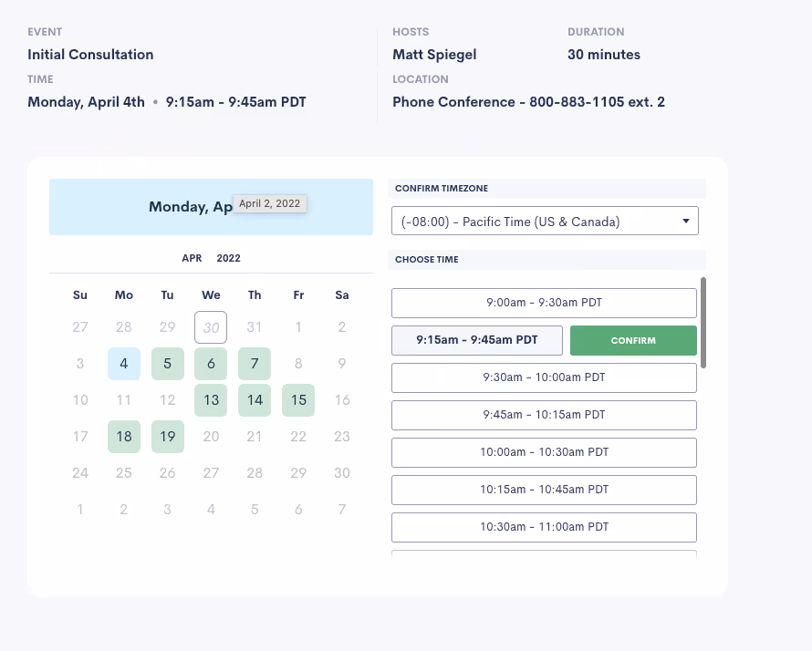Select the 9:00am – 9:30am PDT slot
812x651 pixels.
point(544,302)
